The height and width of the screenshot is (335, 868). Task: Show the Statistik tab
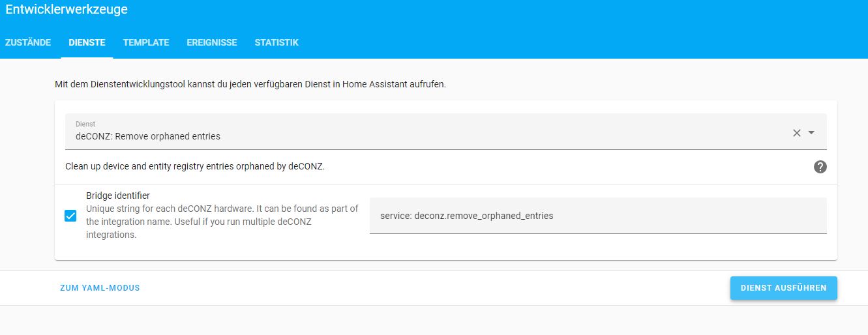tap(277, 42)
